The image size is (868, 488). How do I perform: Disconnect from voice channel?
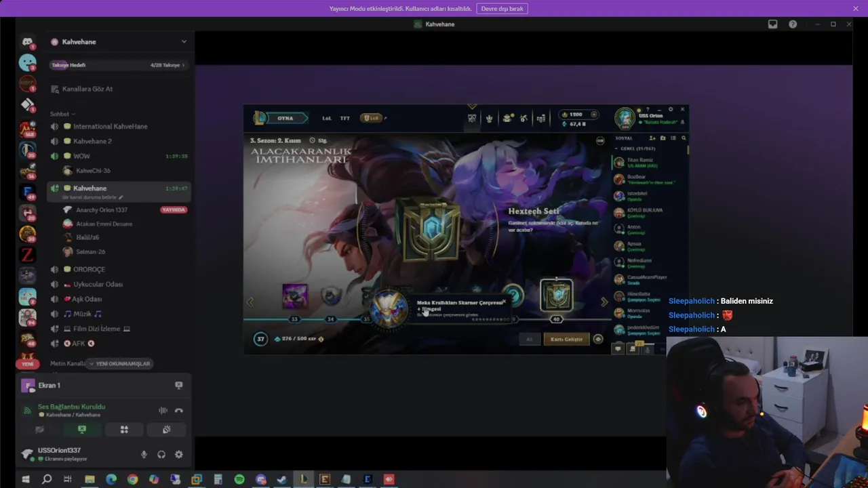179,410
